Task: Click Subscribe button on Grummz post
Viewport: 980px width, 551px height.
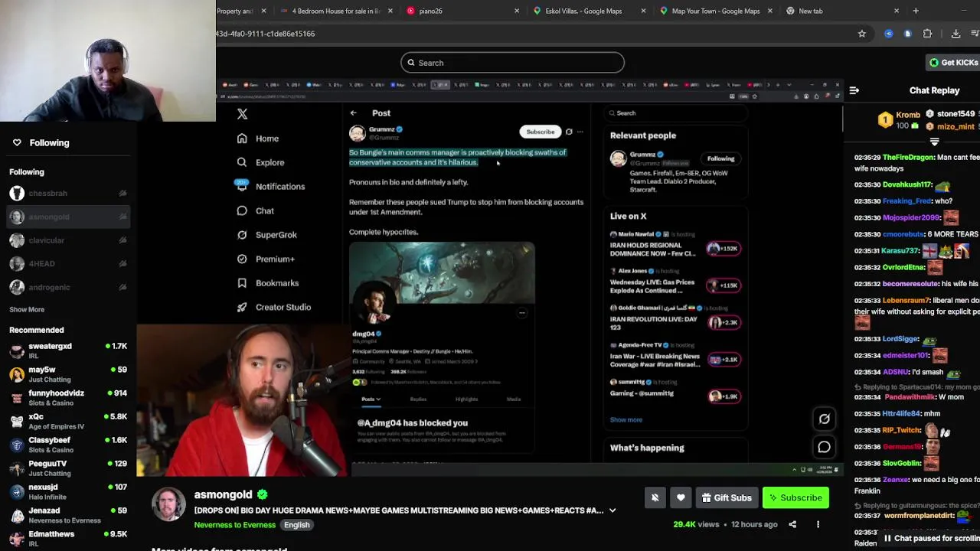Action: click(540, 132)
